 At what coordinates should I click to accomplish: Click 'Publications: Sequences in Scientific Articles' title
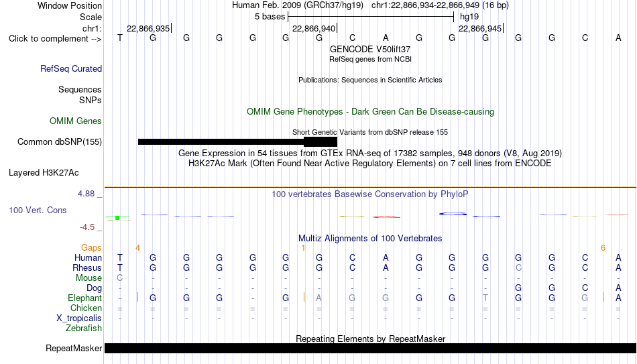click(x=370, y=80)
